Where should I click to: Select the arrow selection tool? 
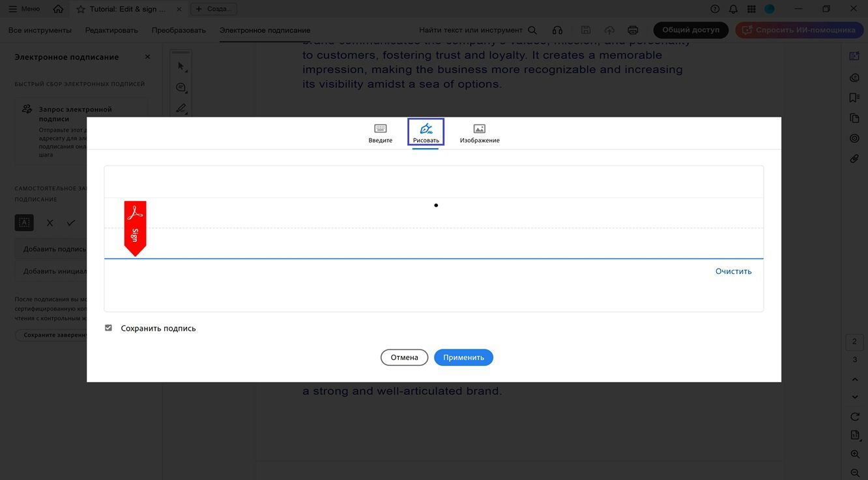(x=181, y=67)
